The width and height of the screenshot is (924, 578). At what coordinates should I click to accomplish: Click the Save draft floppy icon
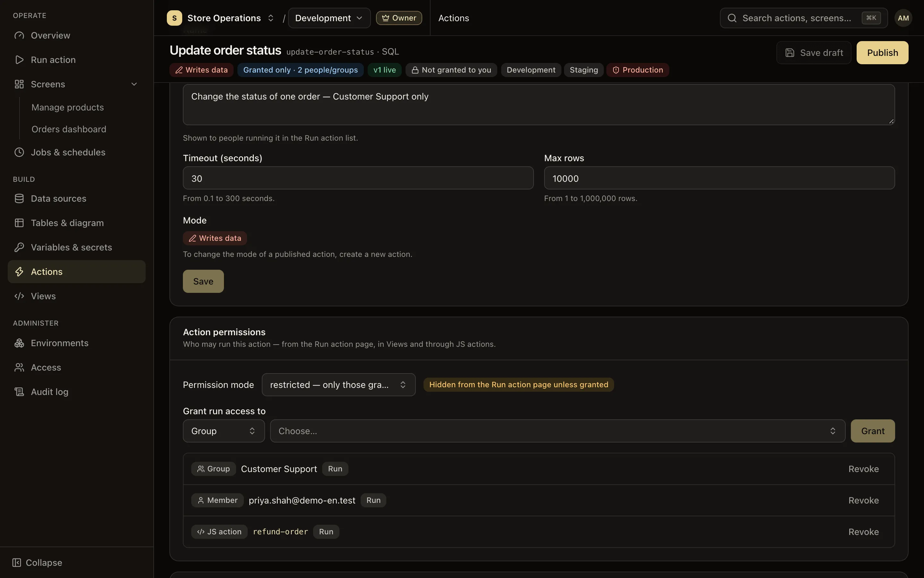click(790, 53)
